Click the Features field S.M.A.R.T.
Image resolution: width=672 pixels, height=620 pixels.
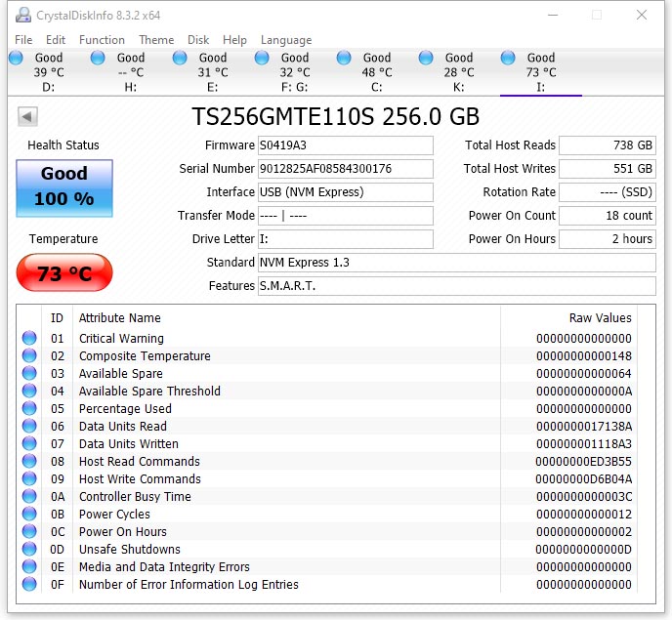pyautogui.click(x=457, y=286)
